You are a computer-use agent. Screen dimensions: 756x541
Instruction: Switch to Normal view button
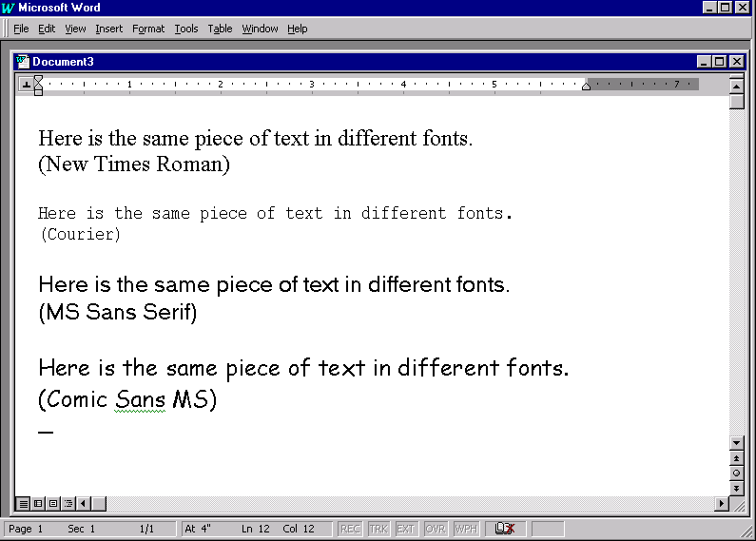[x=23, y=504]
